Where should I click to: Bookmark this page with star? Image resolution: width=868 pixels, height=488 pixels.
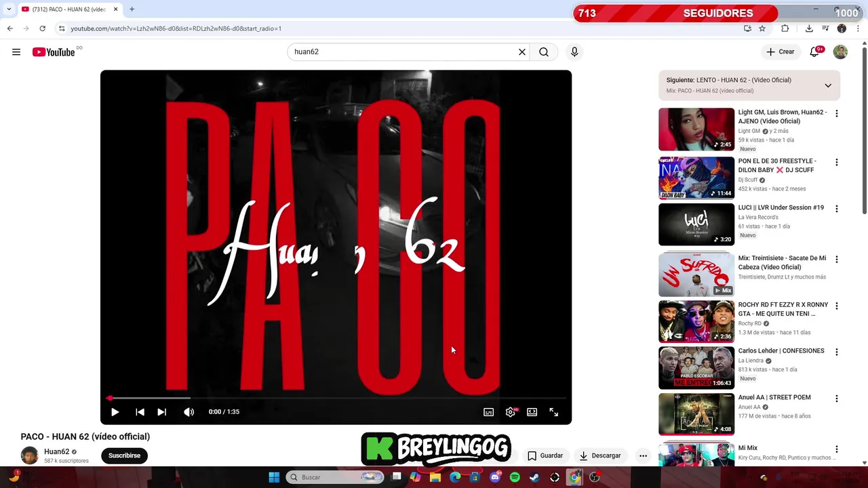coord(762,28)
